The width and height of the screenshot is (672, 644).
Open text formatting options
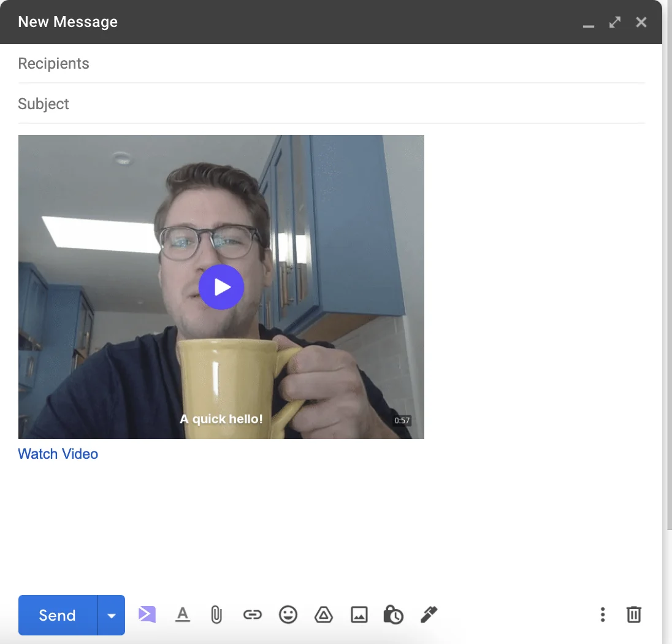pyautogui.click(x=183, y=615)
